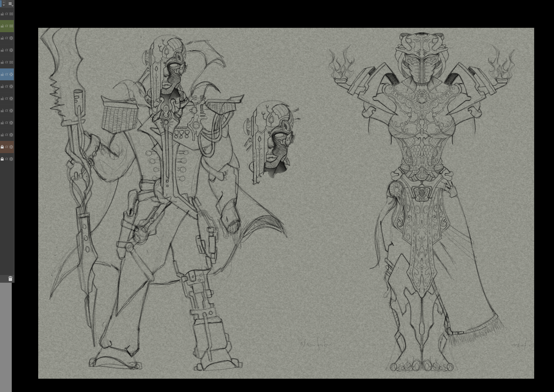Toggle inherit alpha on the brown-highlighted layer
Image resolution: width=554 pixels, height=392 pixels.
pyautogui.click(x=7, y=147)
